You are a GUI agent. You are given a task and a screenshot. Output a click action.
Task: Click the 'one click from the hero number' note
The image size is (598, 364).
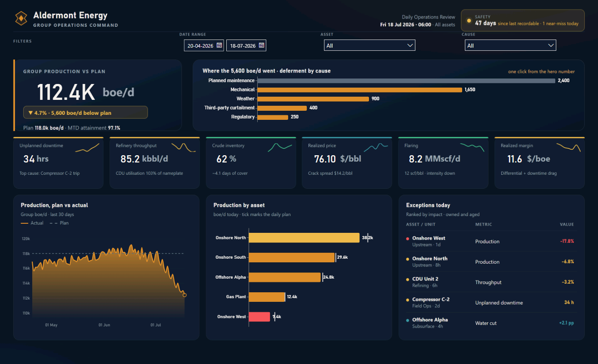click(x=541, y=72)
